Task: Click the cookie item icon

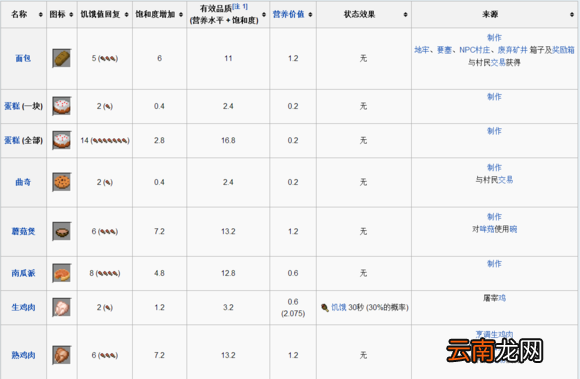Action: coord(61,182)
